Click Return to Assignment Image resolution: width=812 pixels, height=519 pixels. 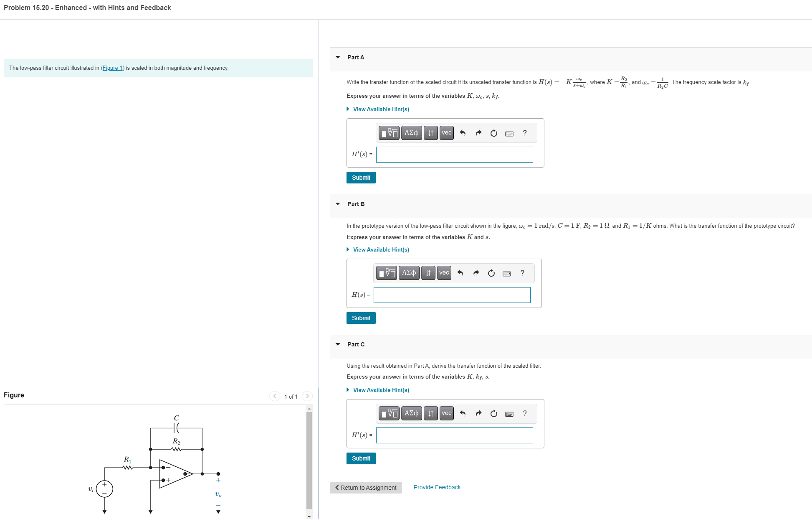click(x=366, y=488)
